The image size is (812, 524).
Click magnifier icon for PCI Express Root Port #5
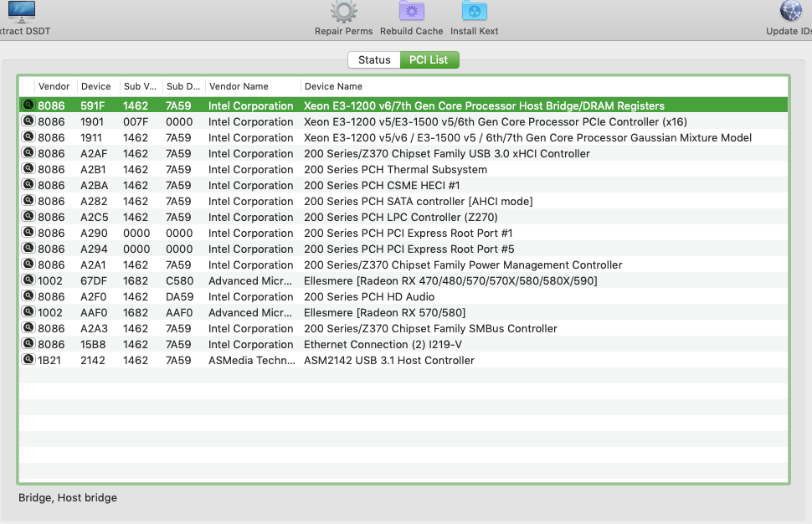28,248
